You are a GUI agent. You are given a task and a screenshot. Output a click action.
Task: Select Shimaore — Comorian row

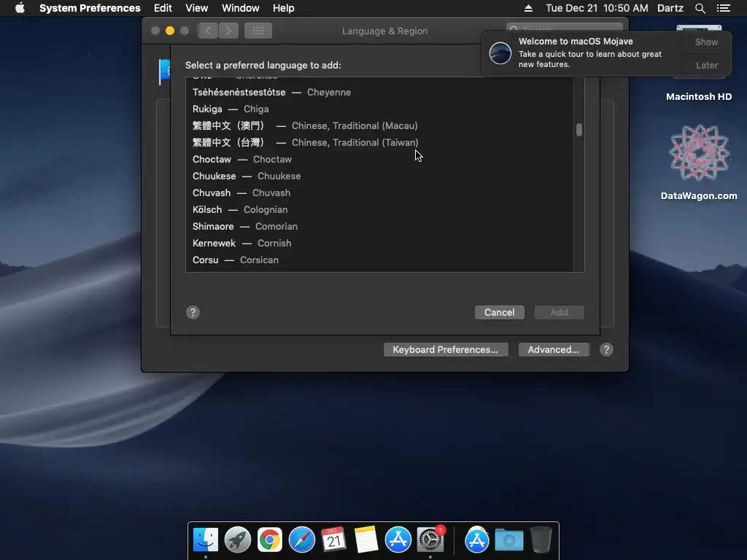click(379, 226)
